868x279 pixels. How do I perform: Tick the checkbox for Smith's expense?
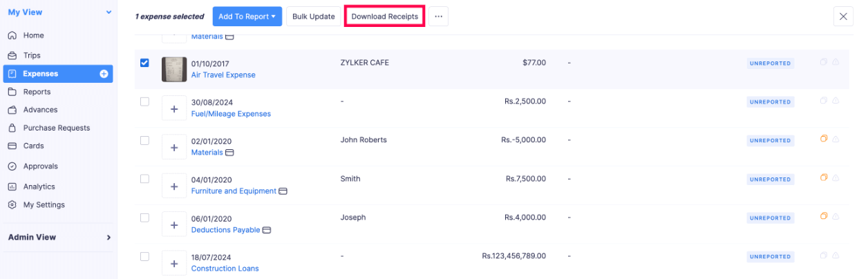pos(144,179)
